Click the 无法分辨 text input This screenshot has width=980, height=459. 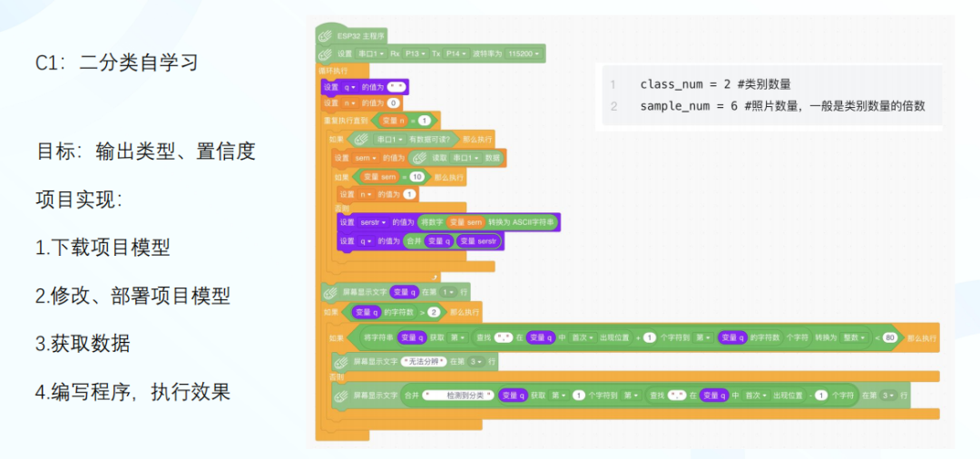(424, 361)
